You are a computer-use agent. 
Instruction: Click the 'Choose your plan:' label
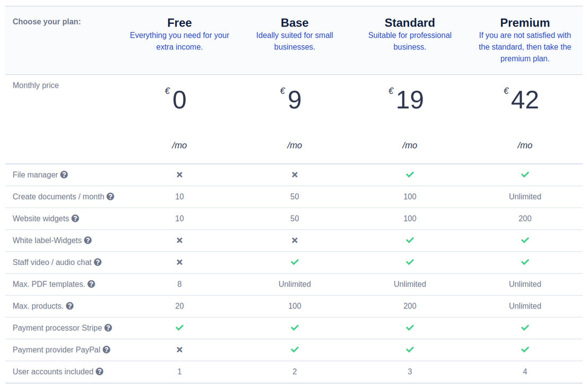[x=47, y=22]
